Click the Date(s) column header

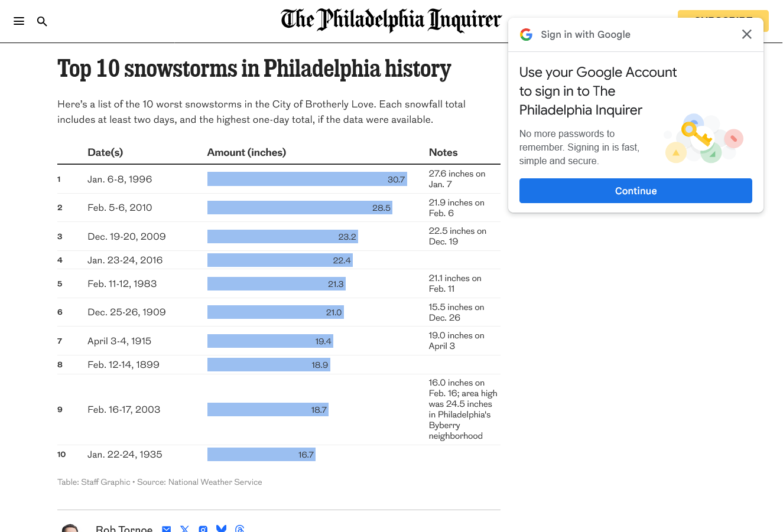[105, 152]
